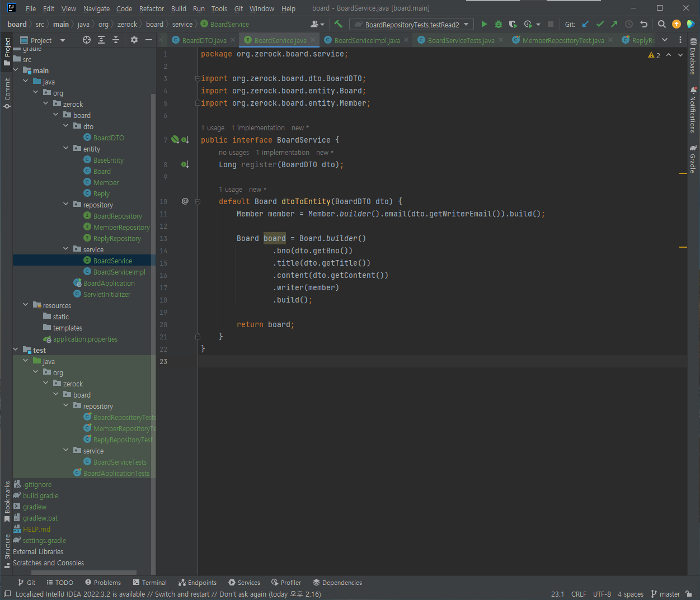Image resolution: width=700 pixels, height=600 pixels.
Task: Open the Database tool window
Action: click(x=693, y=56)
